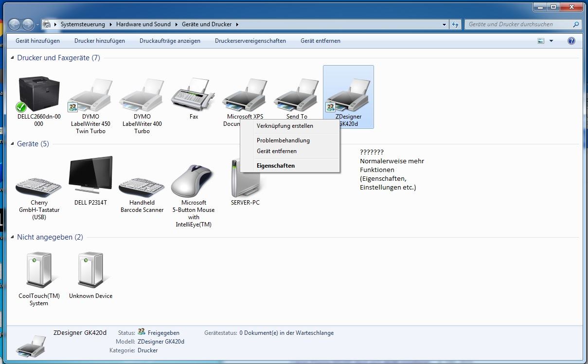Click Gerät hinzufügen in the toolbar
Screen dimensions: 588x364
(x=38, y=41)
